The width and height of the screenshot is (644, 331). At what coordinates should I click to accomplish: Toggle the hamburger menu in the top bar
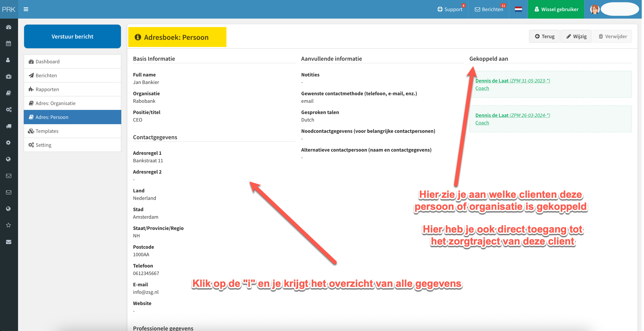point(26,9)
